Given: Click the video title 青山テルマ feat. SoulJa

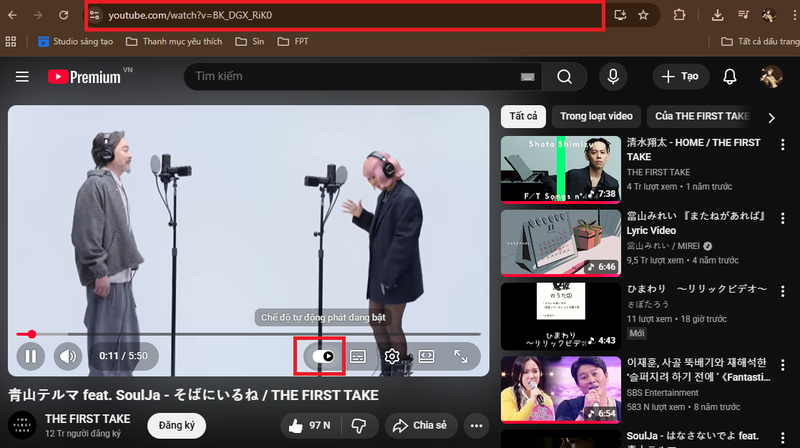Looking at the screenshot, I should tap(193, 395).
